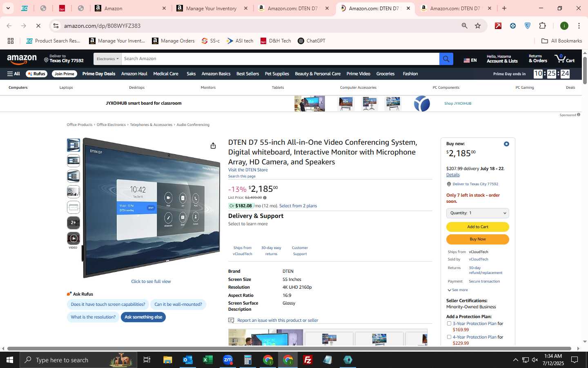This screenshot has width=588, height=368.
Task: Click the Chrome zoom magnifier icon
Action: [x=465, y=26]
